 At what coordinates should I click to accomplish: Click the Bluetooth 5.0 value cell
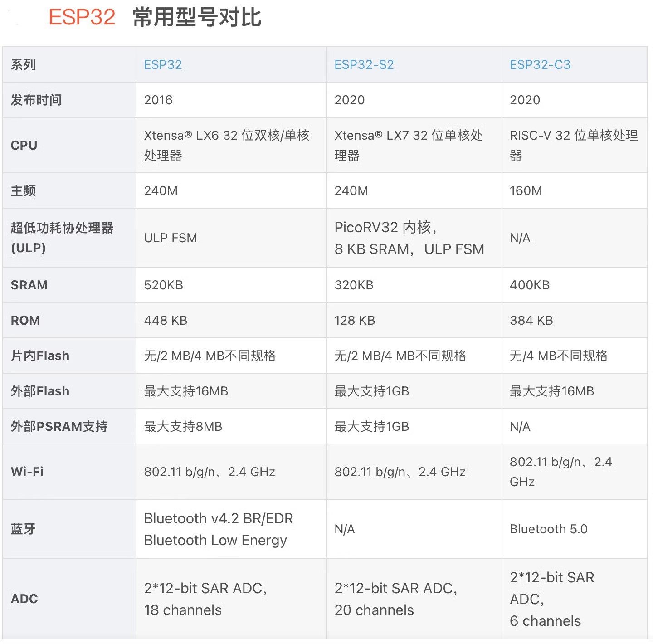point(549,528)
